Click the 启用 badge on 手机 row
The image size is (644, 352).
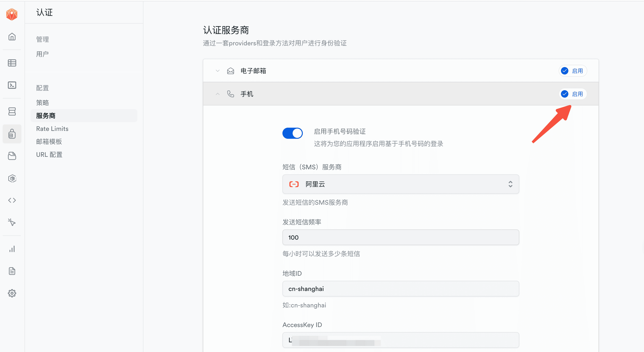click(x=573, y=94)
